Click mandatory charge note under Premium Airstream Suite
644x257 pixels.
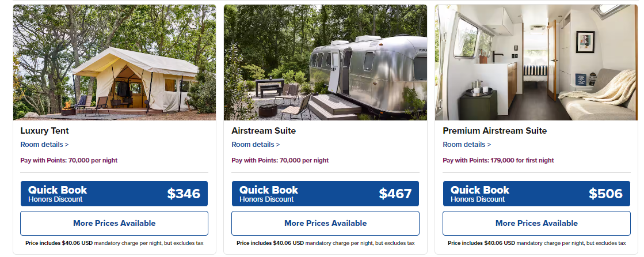click(537, 243)
